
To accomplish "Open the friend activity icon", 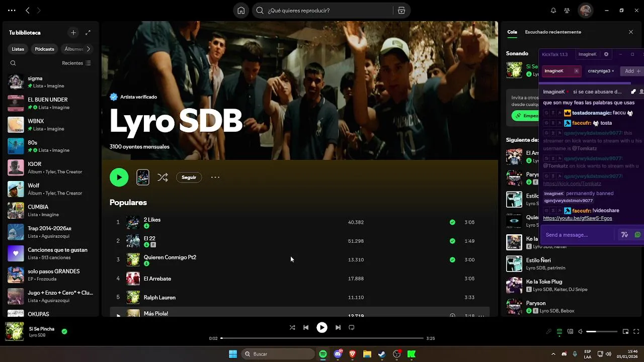I will [567, 11].
